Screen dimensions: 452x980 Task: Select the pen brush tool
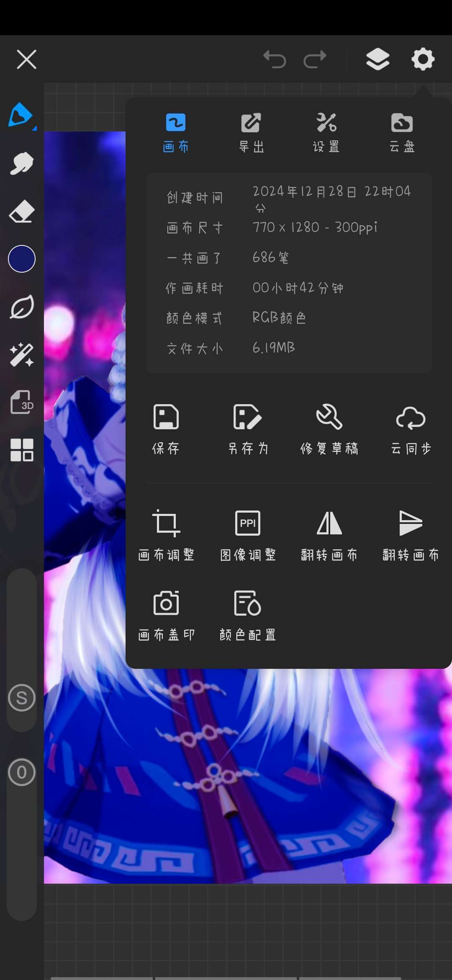[x=21, y=115]
